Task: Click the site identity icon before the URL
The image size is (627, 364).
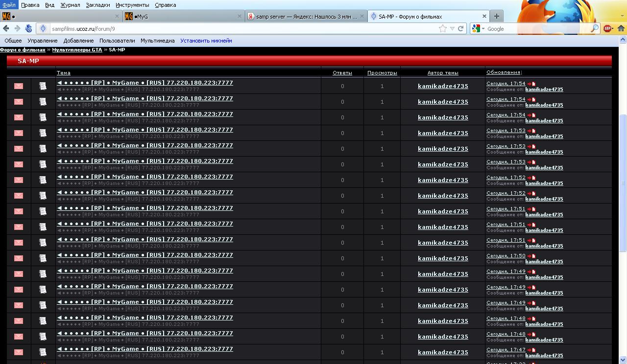Action: 43,29
